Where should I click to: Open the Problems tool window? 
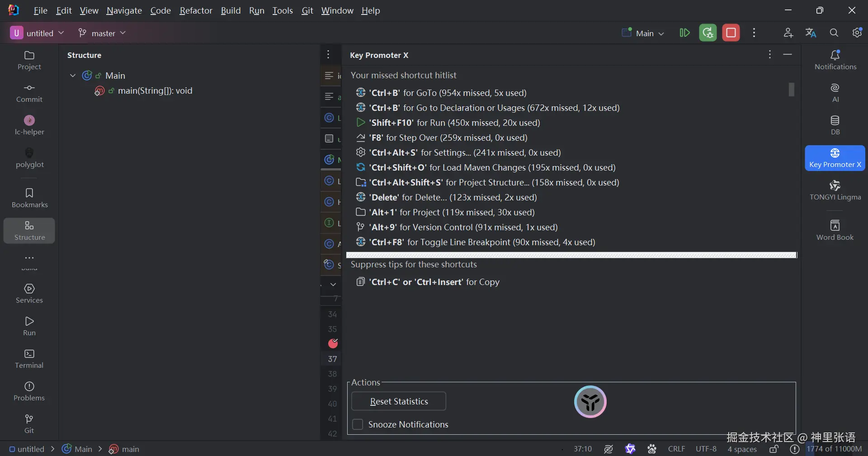point(29,391)
